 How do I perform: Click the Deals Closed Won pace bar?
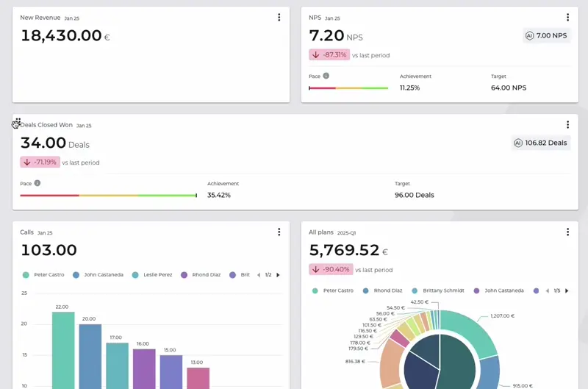coord(108,196)
